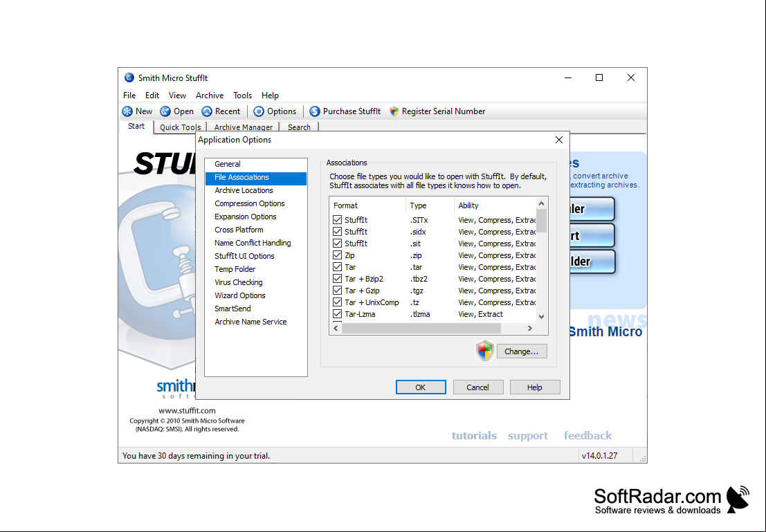
Task: Switch to the Start tab
Action: pos(136,126)
